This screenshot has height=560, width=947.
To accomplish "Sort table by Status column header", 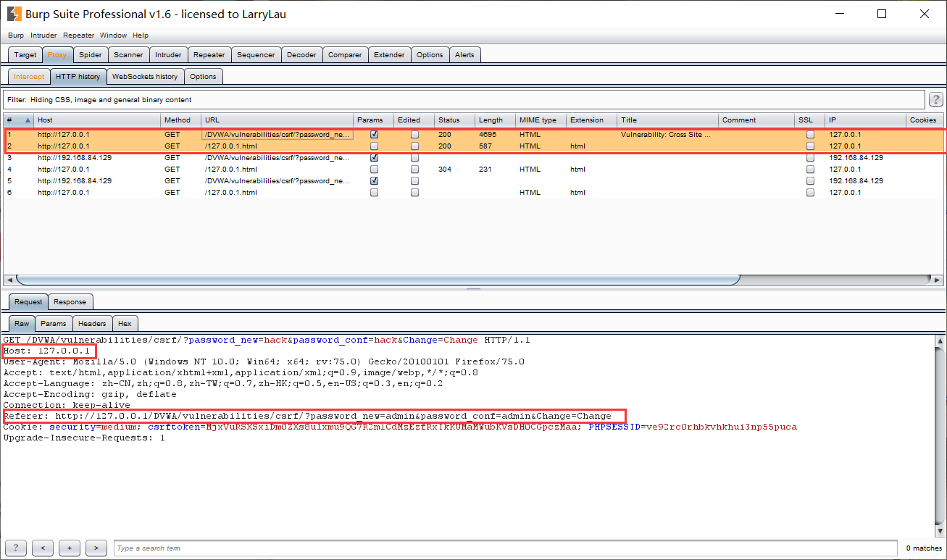I will [x=454, y=120].
